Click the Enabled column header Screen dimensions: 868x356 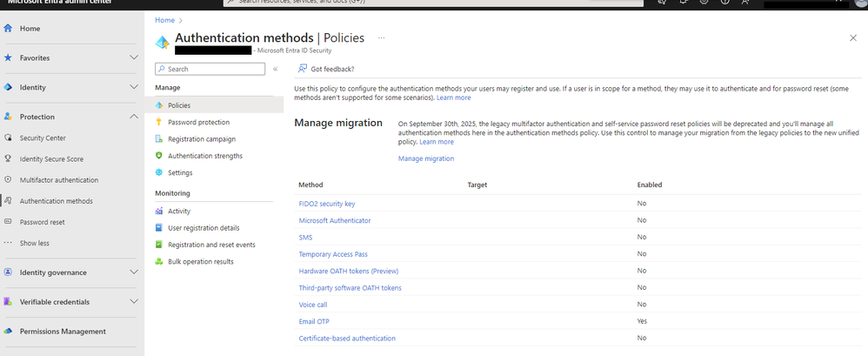[x=650, y=185]
